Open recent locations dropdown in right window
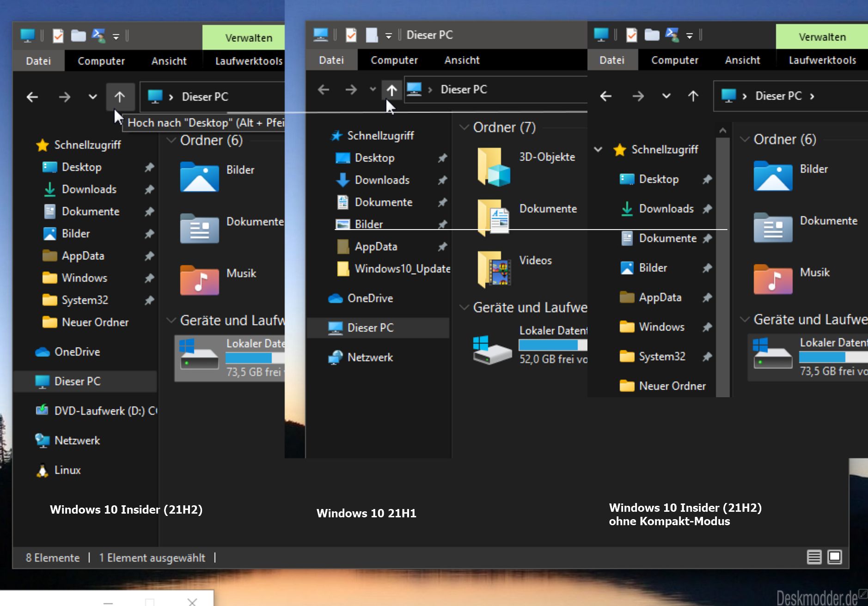The image size is (868, 606). (666, 96)
